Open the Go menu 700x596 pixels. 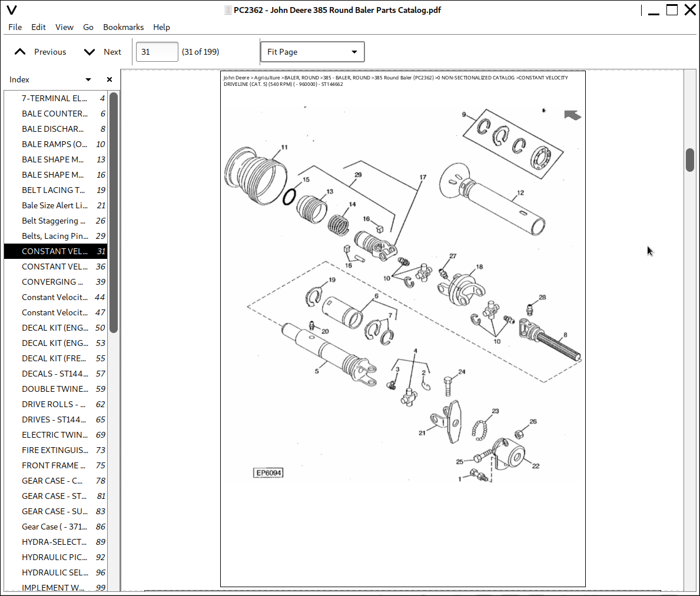[x=88, y=27]
